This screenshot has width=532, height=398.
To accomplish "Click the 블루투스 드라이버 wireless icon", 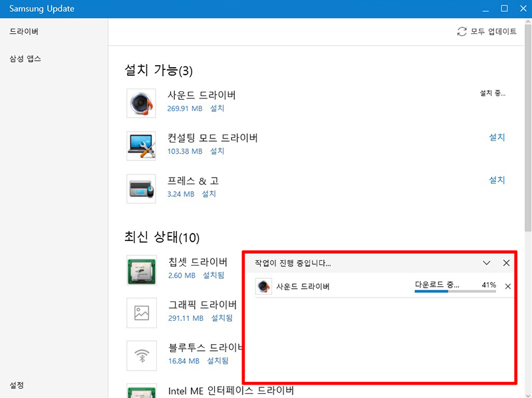I will 142,356.
